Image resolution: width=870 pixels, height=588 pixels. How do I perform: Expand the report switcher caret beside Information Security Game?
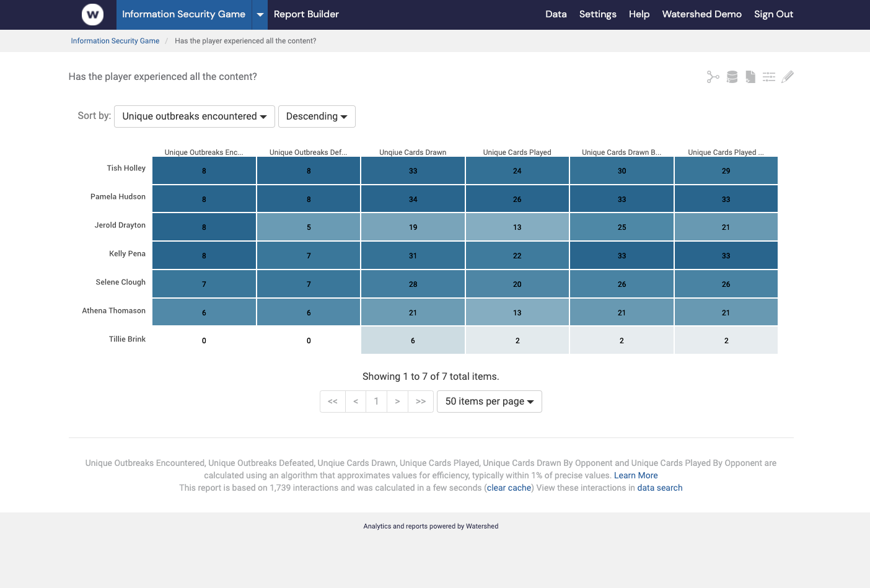click(260, 14)
